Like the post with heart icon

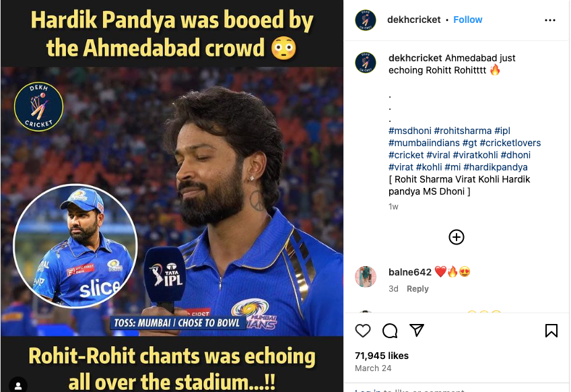(x=363, y=331)
